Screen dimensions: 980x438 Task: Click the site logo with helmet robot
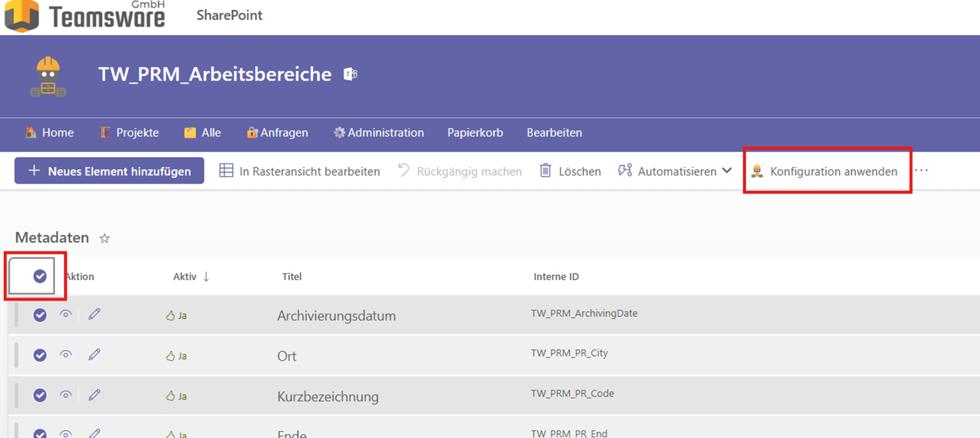[48, 77]
